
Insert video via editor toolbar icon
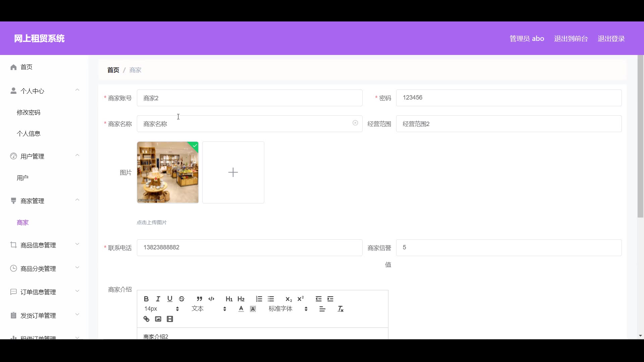coord(170,319)
